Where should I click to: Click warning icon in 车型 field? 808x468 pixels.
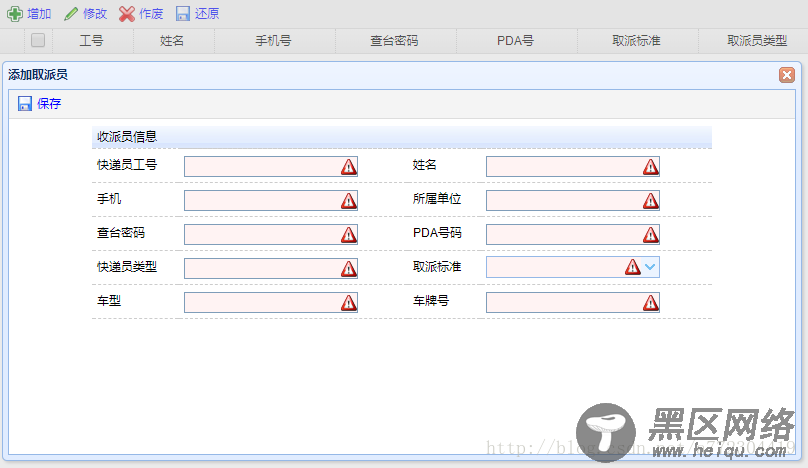click(349, 303)
